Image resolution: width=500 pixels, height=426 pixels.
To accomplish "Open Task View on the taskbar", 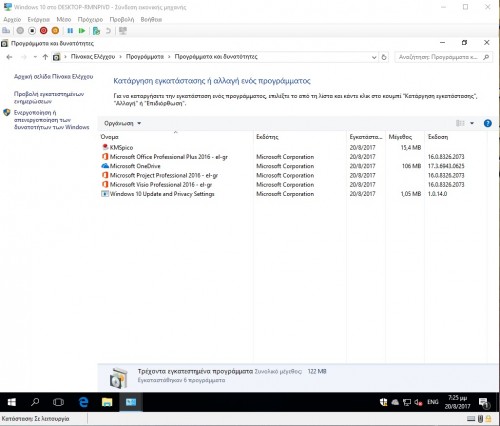I will click(58, 402).
